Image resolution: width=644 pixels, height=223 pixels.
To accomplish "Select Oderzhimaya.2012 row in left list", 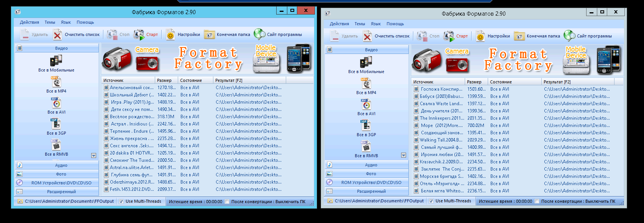I will click(x=207, y=182).
